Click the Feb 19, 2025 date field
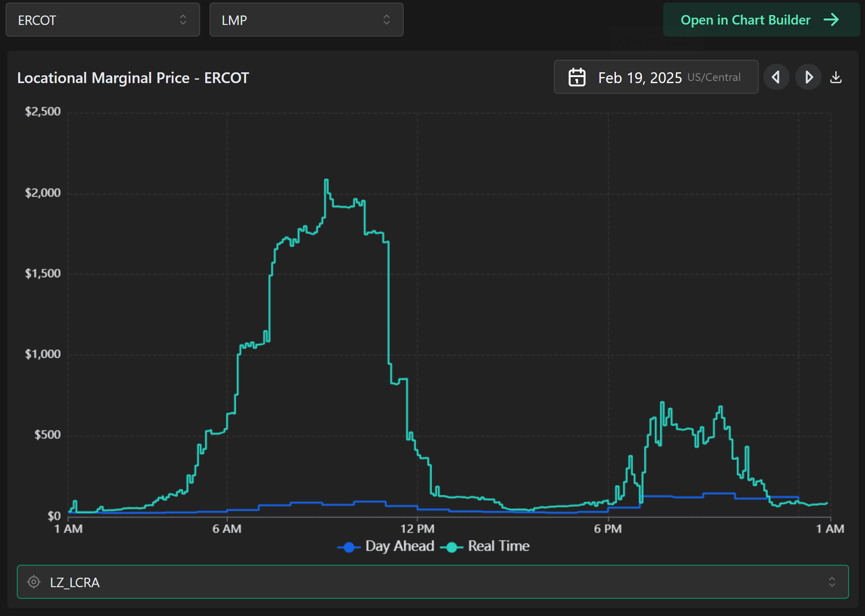The image size is (865, 616). tap(640, 77)
